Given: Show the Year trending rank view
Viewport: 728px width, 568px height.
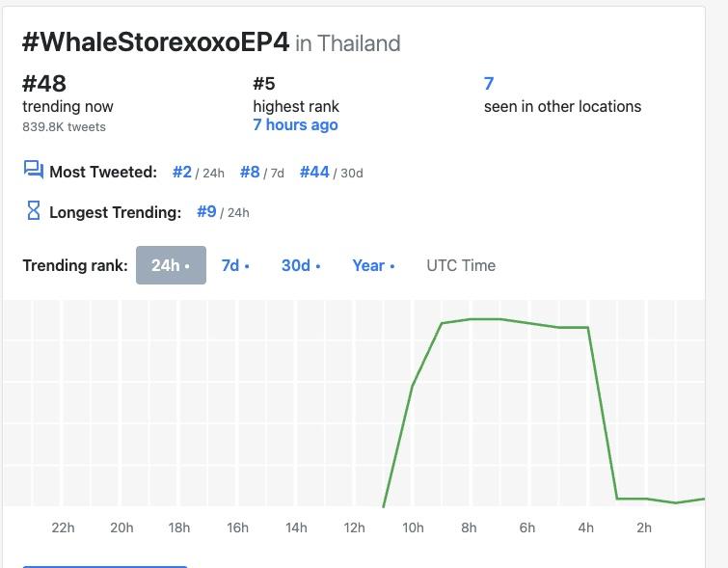Looking at the screenshot, I should click(x=372, y=265).
